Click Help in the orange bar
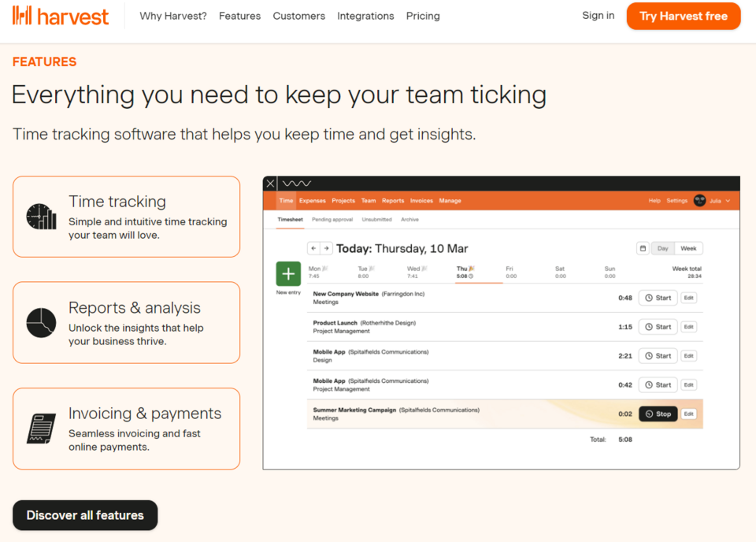The height and width of the screenshot is (542, 756). 654,201
